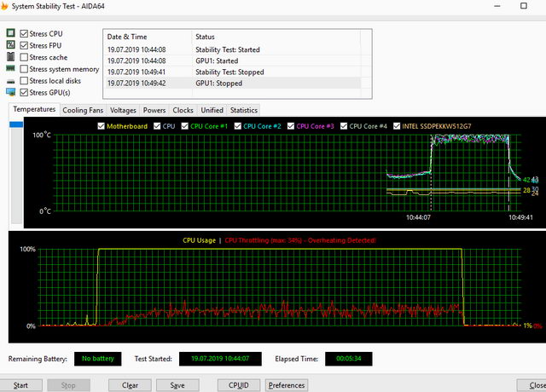Open the CPUID window button

tap(239, 385)
